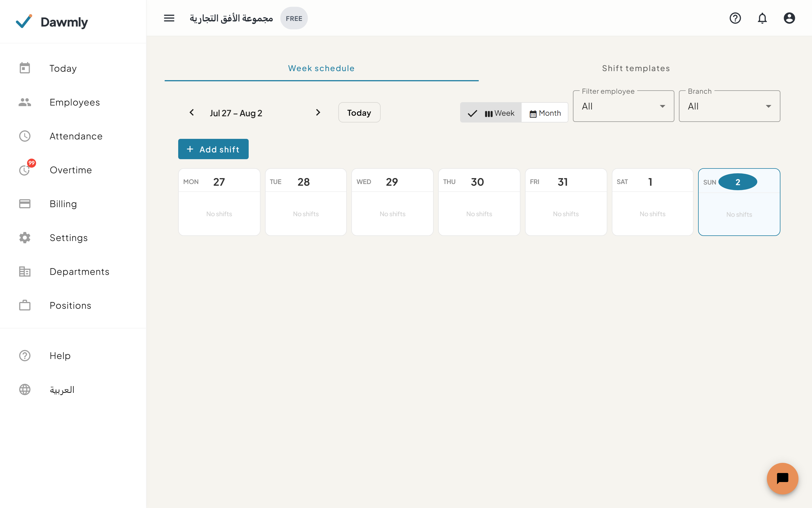The width and height of the screenshot is (812, 508).
Task: Click the Today button beside date range
Action: click(359, 113)
